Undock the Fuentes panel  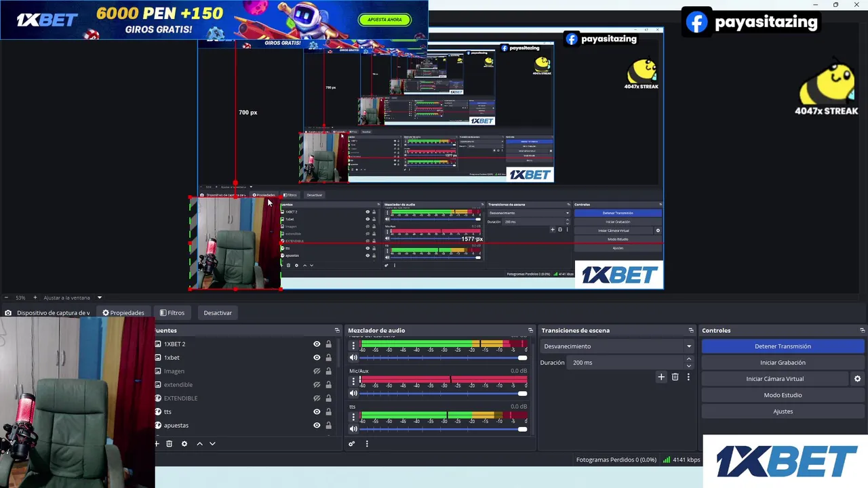click(x=337, y=330)
